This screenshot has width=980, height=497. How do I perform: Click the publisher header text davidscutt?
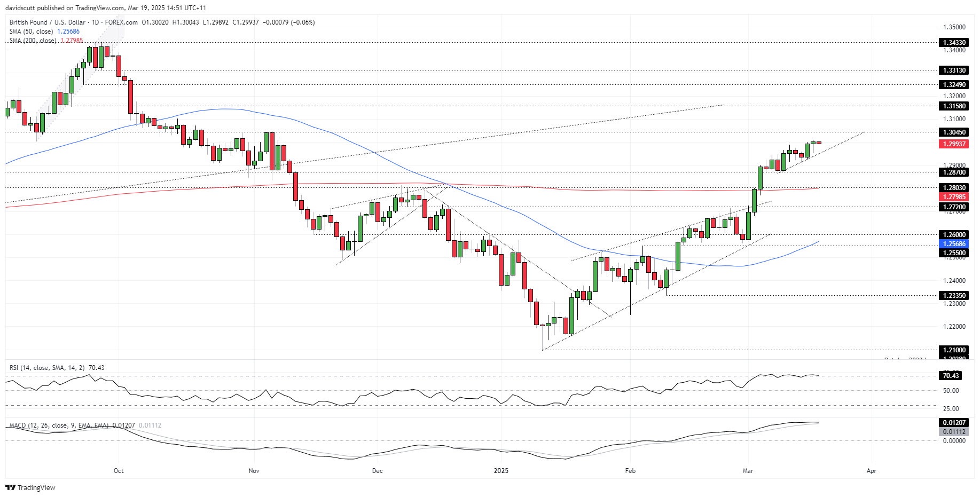click(20, 8)
